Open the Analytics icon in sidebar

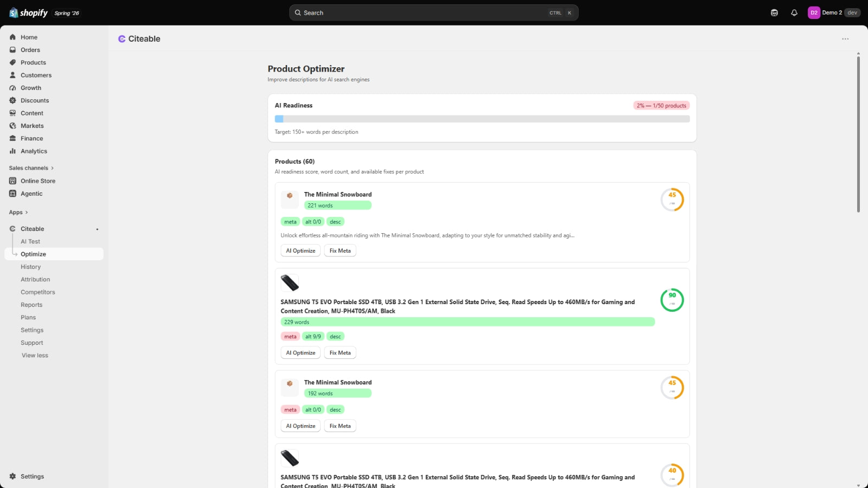[12, 151]
